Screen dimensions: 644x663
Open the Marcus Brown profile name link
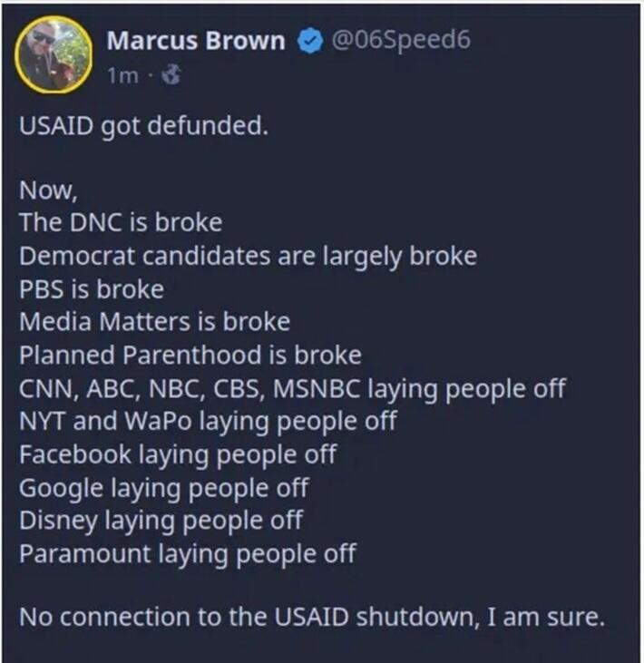196,41
